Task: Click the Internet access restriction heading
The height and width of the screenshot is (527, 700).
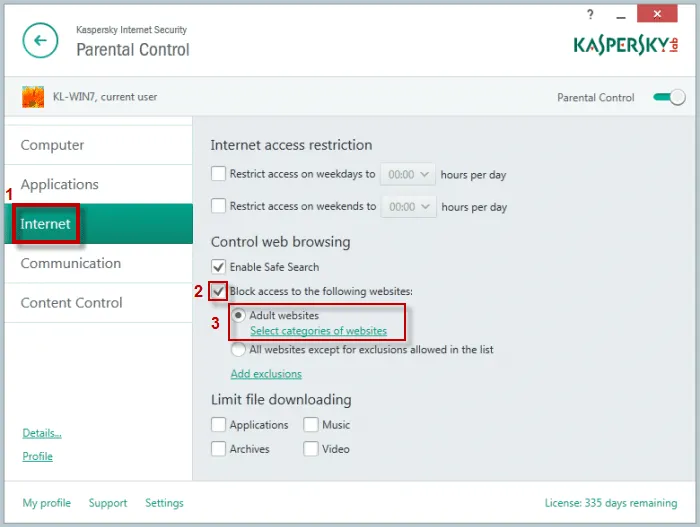Action: click(291, 145)
